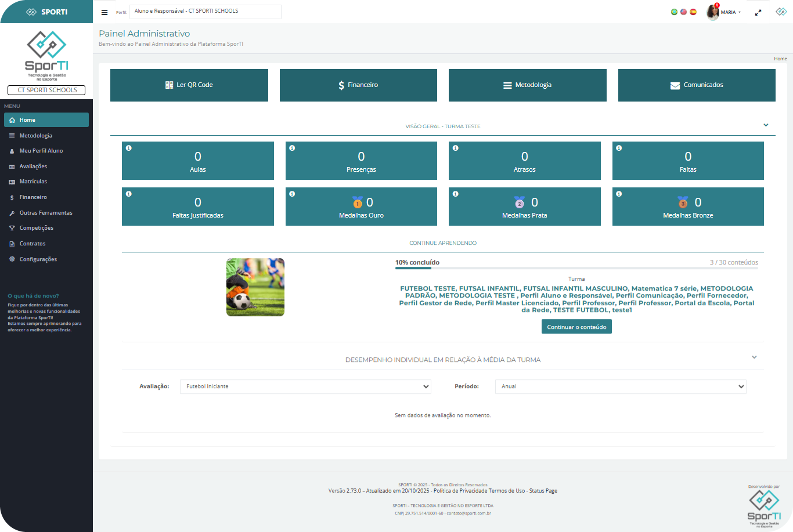The height and width of the screenshot is (532, 793).
Task: Click the hamburger menu toggle icon
Action: (x=104, y=12)
